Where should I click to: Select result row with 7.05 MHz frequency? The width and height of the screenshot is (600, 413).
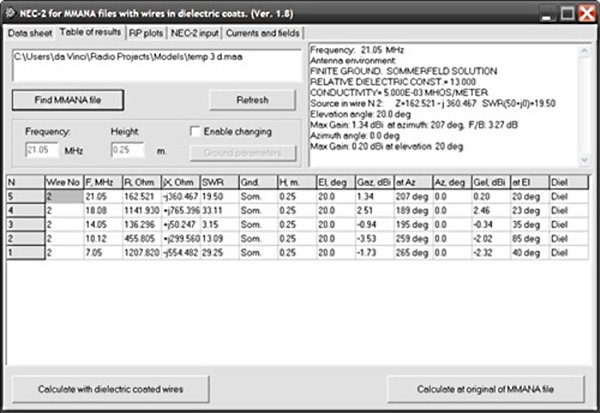click(100, 253)
